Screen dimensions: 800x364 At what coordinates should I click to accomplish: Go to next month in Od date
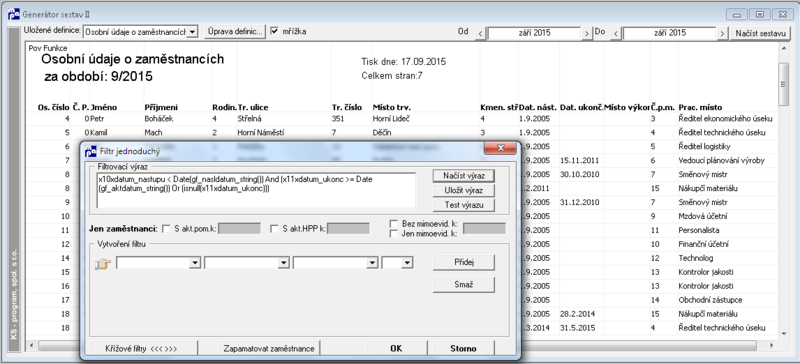[x=587, y=33]
